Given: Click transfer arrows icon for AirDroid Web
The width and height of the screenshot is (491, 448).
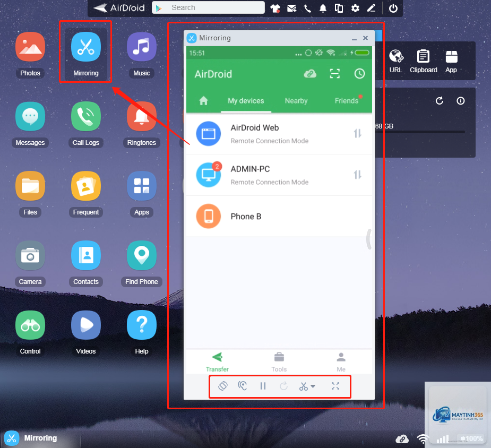Looking at the screenshot, I should [358, 134].
